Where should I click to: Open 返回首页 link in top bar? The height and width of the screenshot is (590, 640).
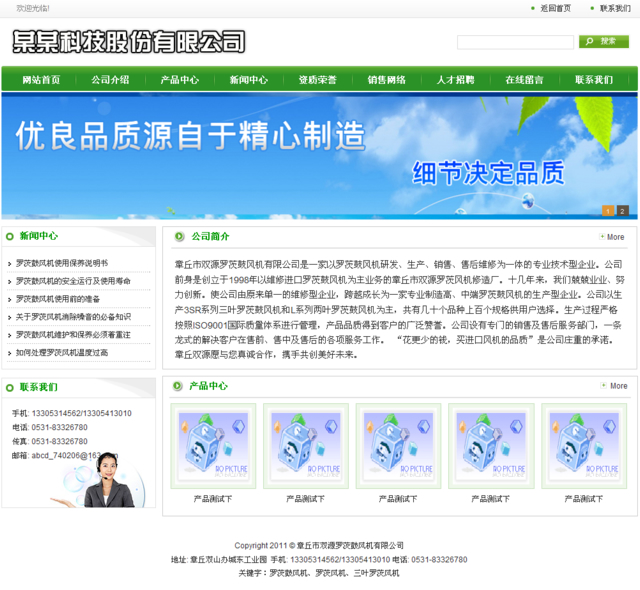point(555,8)
